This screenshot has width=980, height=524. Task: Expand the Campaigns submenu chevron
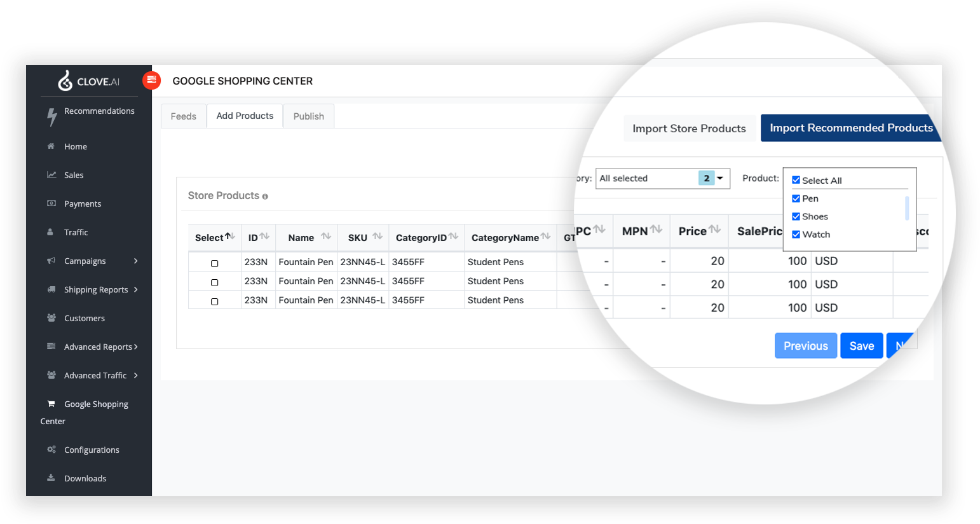[x=136, y=261]
